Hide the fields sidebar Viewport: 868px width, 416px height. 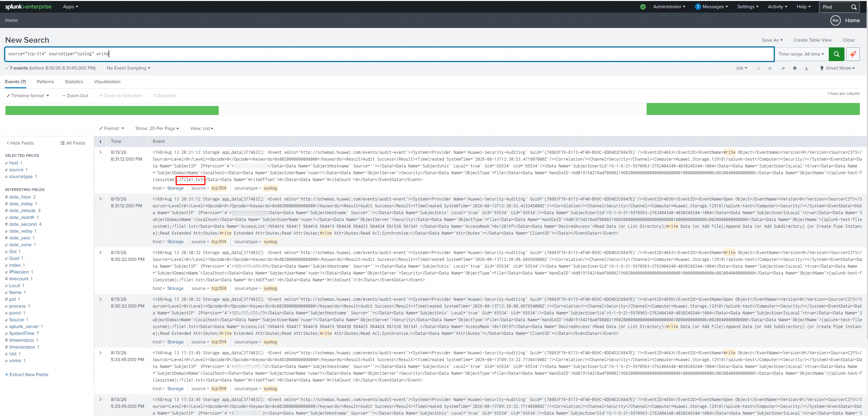(x=20, y=143)
